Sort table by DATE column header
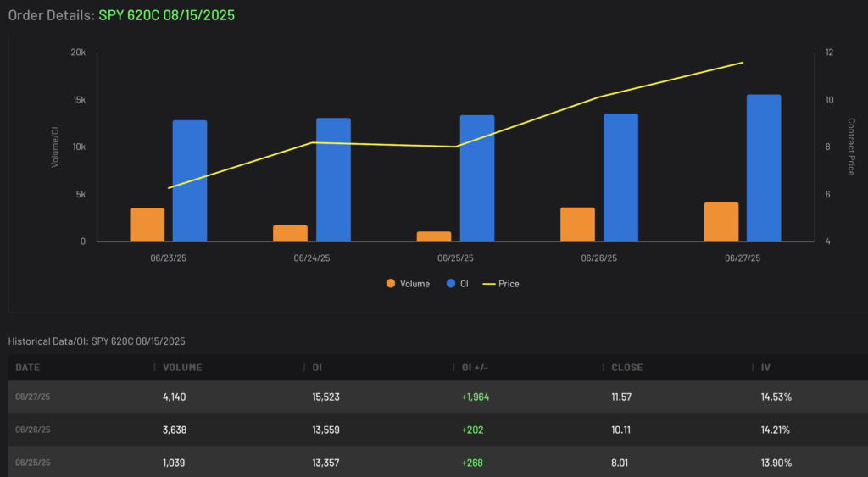 (x=28, y=368)
